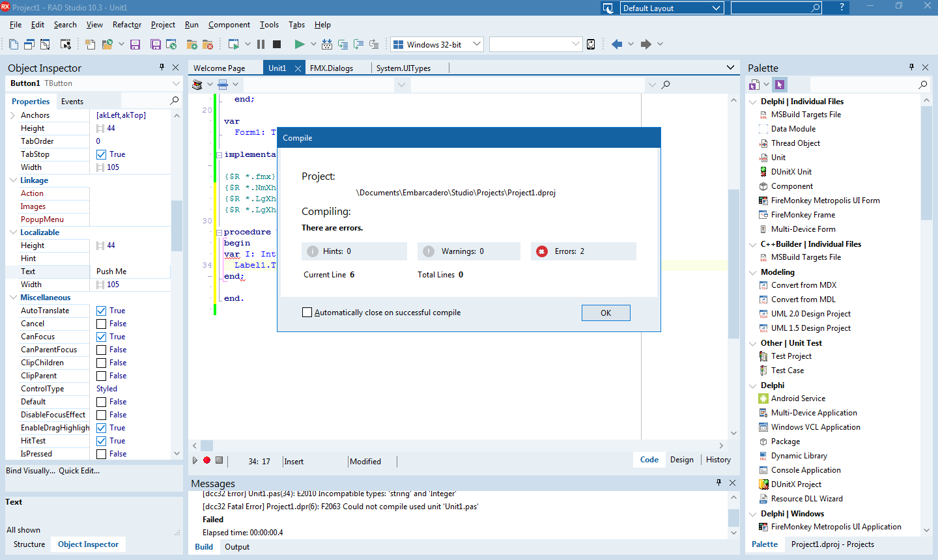Open the Refactor menu
This screenshot has width=938, height=560.
[127, 25]
